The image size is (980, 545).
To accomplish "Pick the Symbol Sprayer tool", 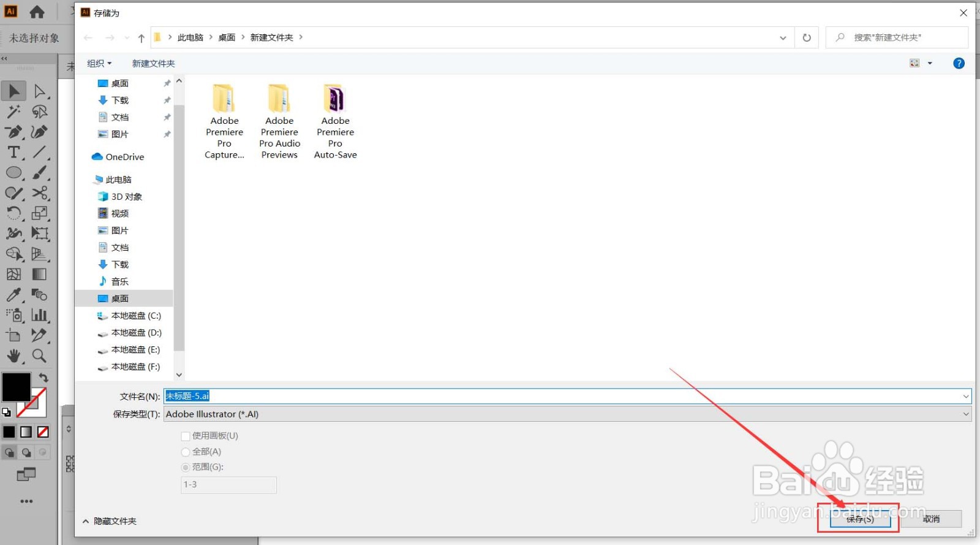I will tap(13, 315).
